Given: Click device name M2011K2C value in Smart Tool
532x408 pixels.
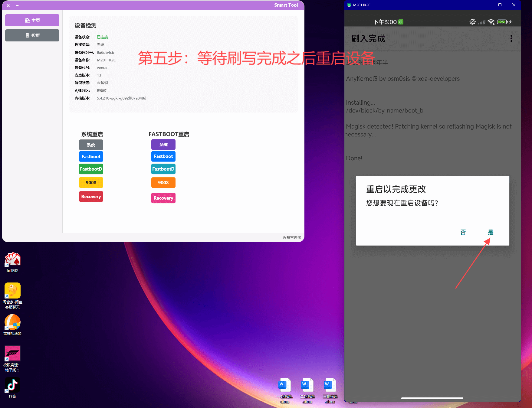Looking at the screenshot, I should pos(107,60).
